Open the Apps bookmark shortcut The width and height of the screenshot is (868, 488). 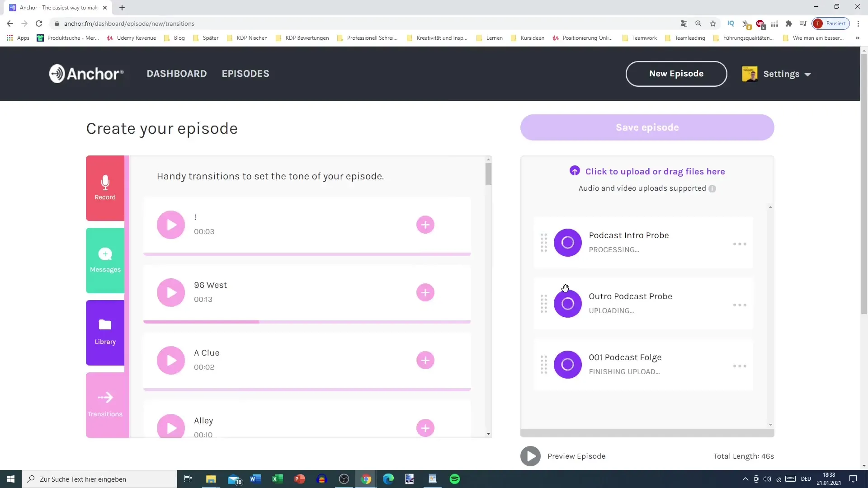18,38
